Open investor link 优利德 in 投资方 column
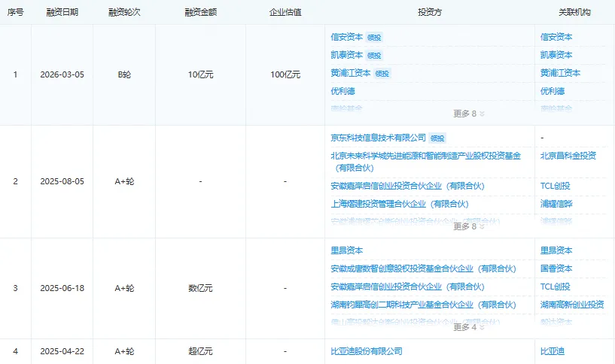Image resolution: width=615 pixels, height=364 pixels. pos(343,91)
